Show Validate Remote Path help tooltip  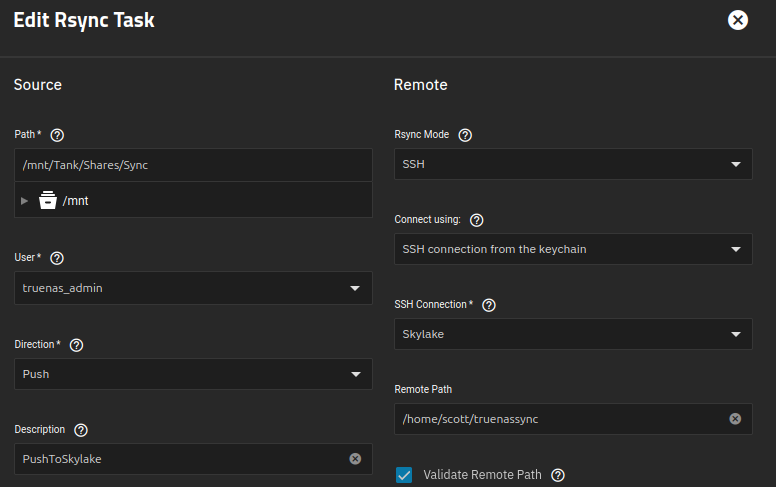(558, 475)
